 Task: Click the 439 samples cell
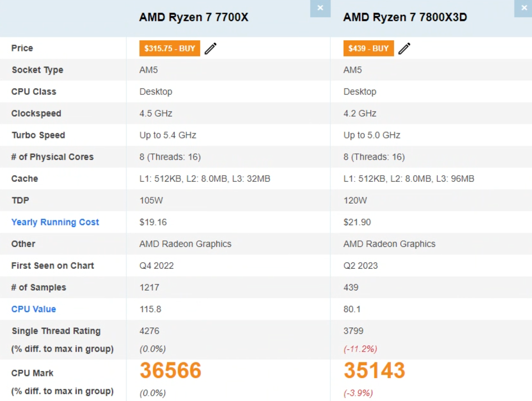pos(351,287)
